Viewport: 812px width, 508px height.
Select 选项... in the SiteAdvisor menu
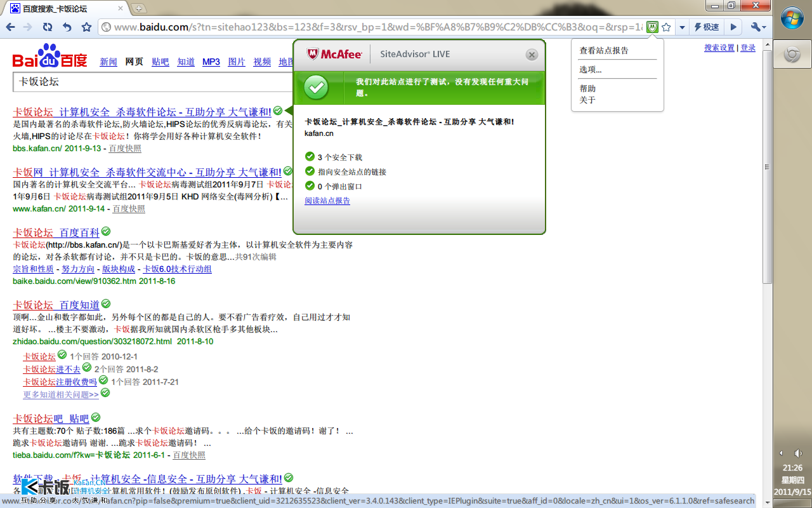[x=590, y=69]
